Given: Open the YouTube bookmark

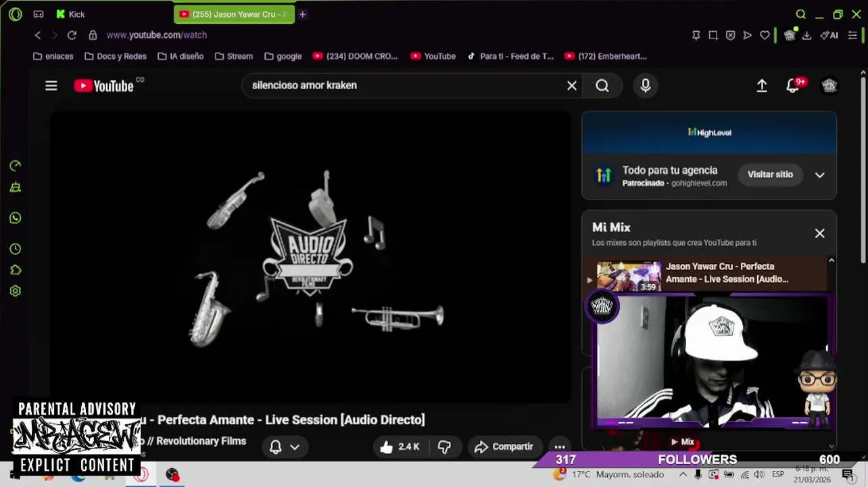Looking at the screenshot, I should click(x=433, y=56).
